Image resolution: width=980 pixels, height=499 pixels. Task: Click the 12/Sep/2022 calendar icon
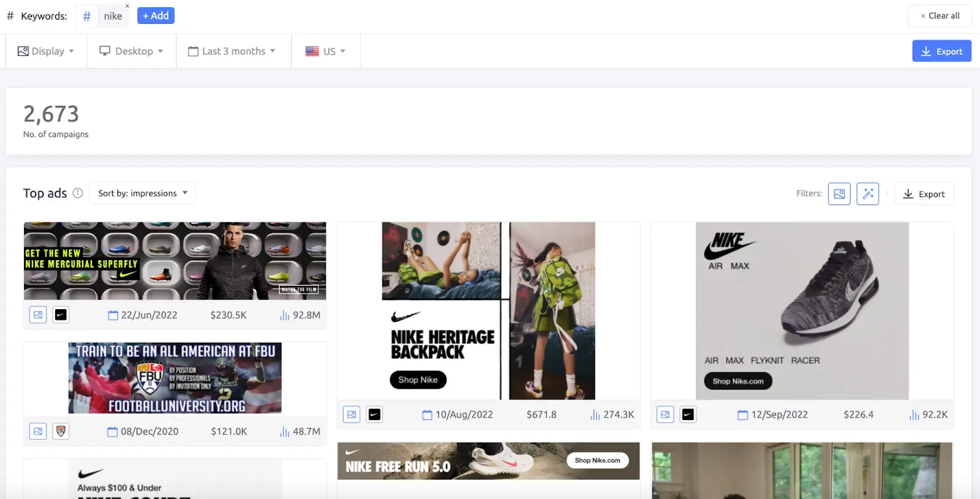click(742, 415)
